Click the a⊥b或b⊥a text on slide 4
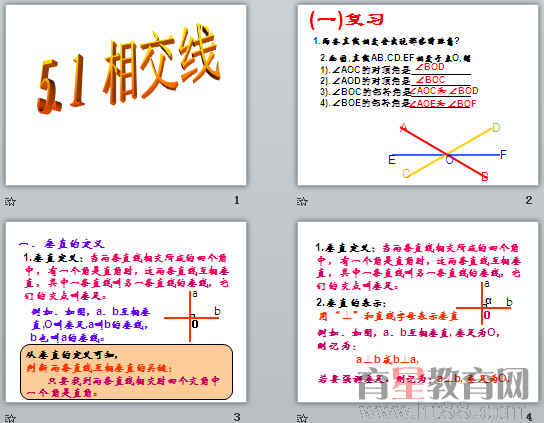Screen dimensions: 544x423 (x=388, y=360)
